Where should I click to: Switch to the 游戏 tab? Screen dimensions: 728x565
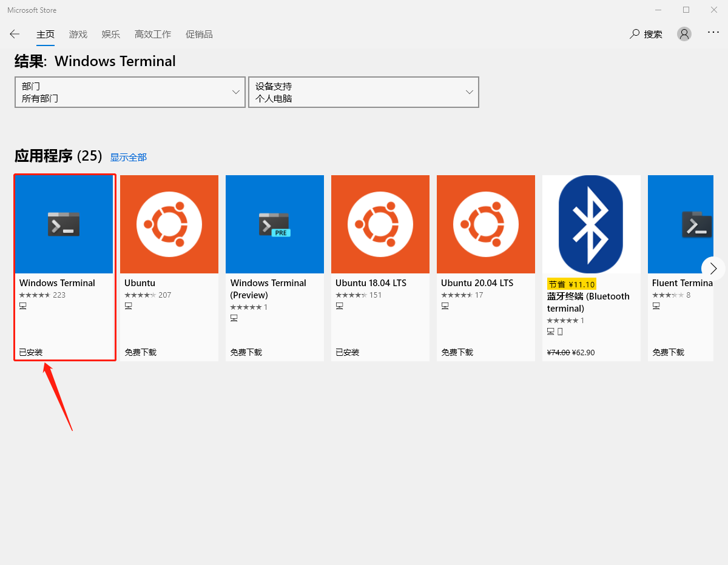tap(78, 35)
